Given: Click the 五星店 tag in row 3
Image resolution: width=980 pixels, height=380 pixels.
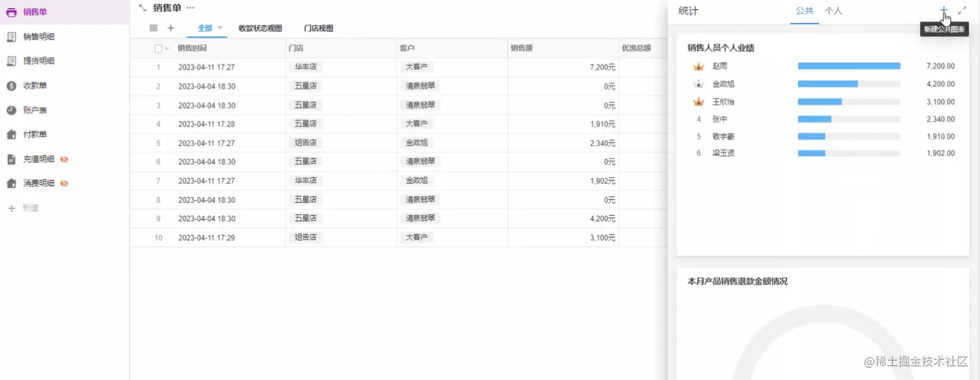Looking at the screenshot, I should [305, 105].
